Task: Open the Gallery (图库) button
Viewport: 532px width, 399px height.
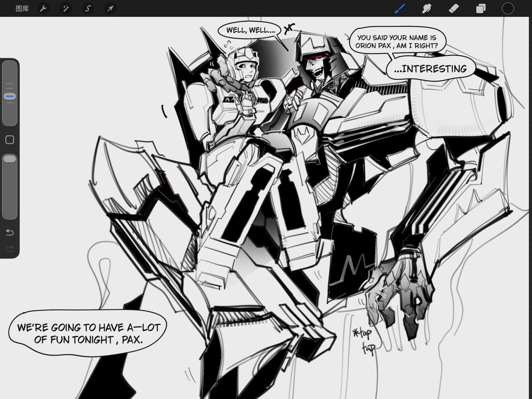Action: click(x=22, y=8)
